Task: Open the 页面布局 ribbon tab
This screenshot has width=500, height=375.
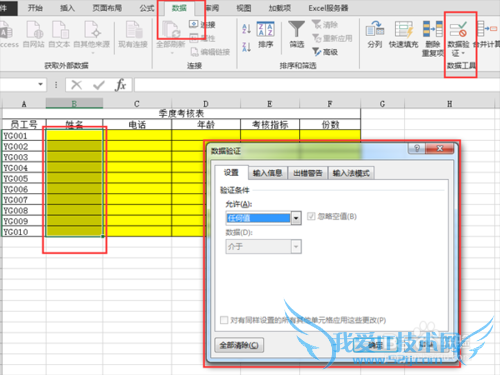Action: (x=107, y=8)
